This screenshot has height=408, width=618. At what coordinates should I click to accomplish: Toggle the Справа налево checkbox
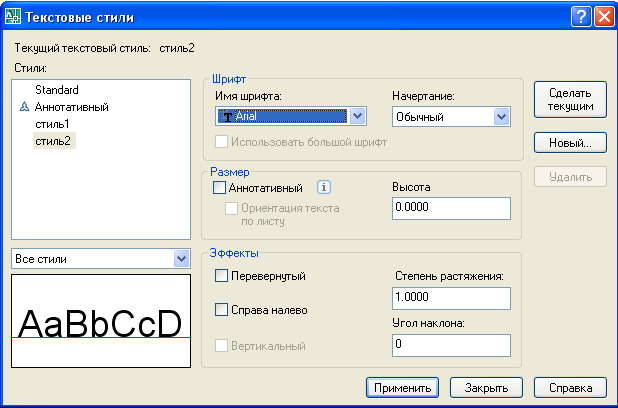pos(221,310)
